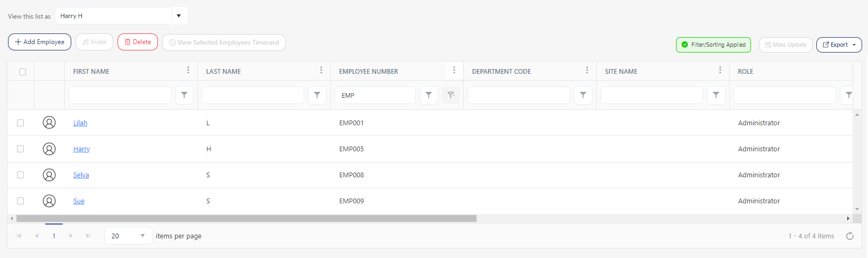Image resolution: width=868 pixels, height=258 pixels.
Task: Open Employee Number column menu
Action: 454,71
